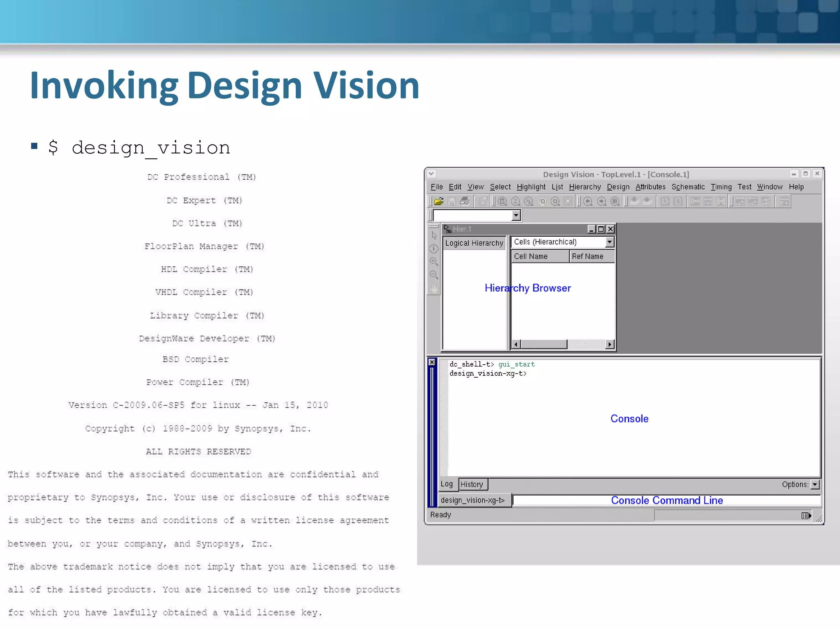Click the open folder toolbar icon
Image resolution: width=840 pixels, height=630 pixels.
click(x=439, y=201)
